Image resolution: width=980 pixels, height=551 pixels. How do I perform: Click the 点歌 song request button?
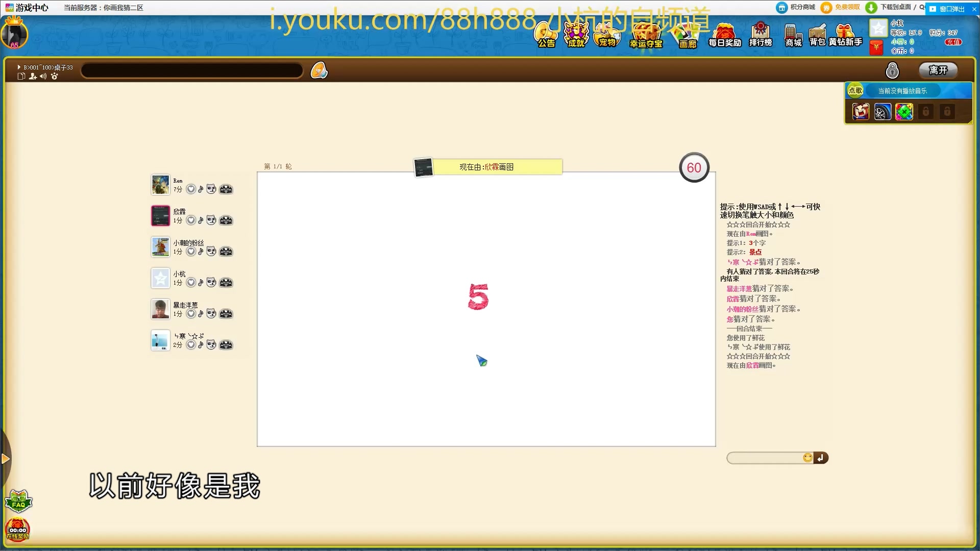(855, 90)
